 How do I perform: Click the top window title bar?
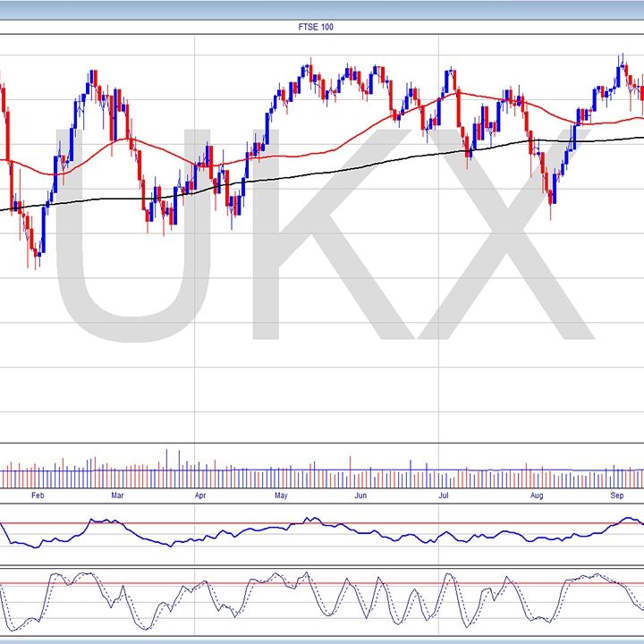pos(321,10)
